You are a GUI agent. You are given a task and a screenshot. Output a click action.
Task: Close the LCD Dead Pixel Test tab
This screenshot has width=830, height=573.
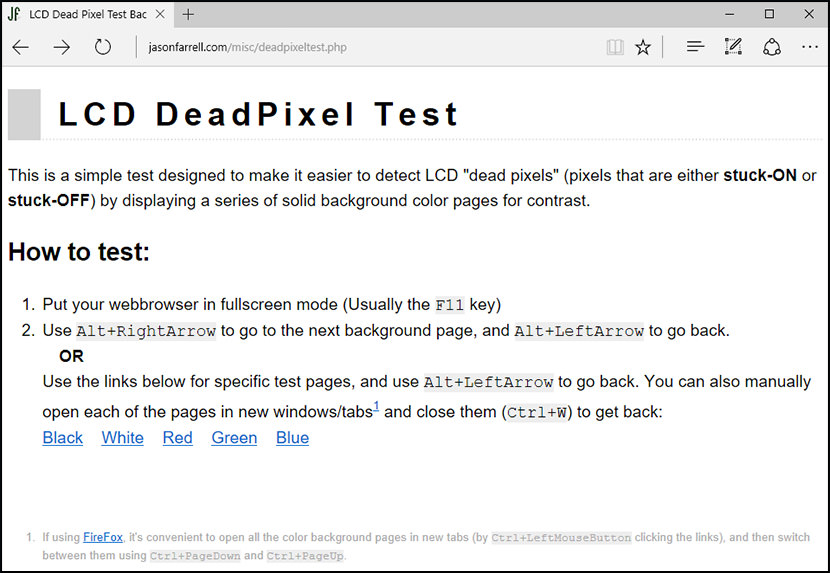(160, 14)
